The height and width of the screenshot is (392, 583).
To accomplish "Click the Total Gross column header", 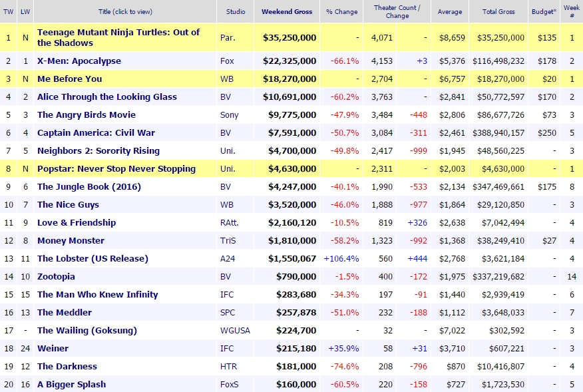I will pos(498,11).
